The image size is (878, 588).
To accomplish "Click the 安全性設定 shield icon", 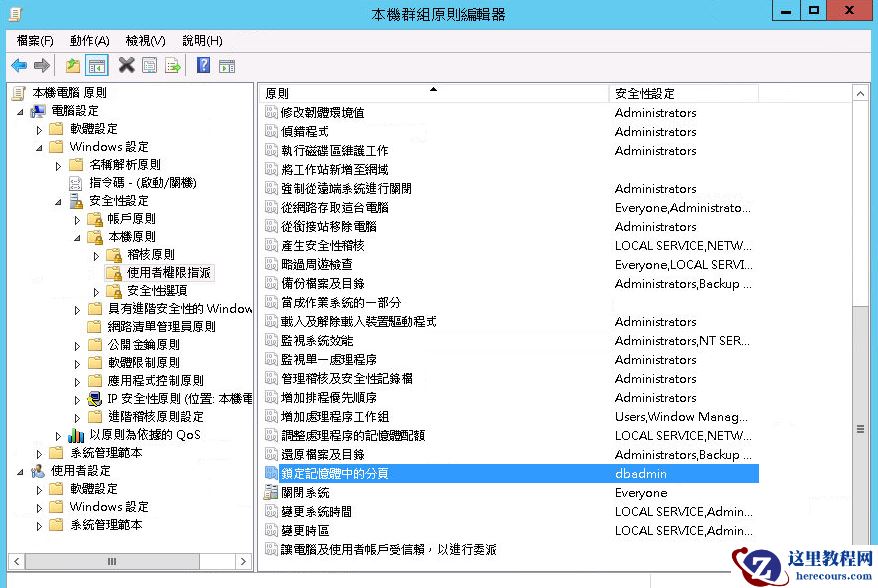I will point(76,200).
